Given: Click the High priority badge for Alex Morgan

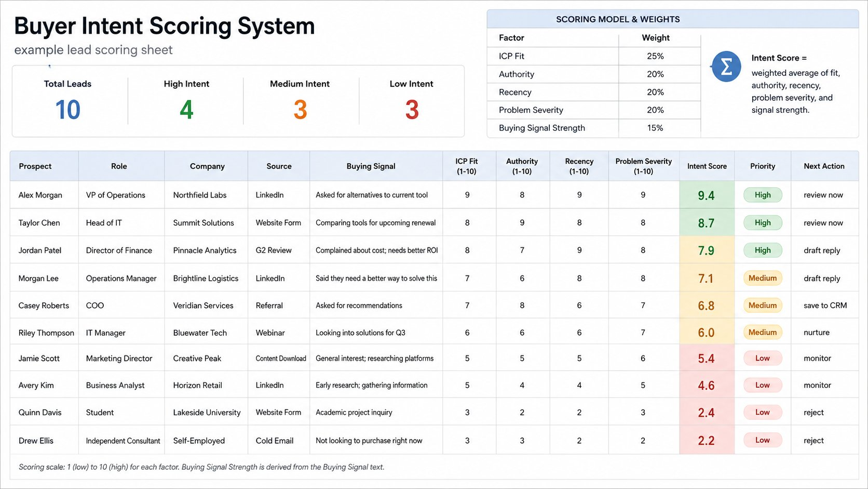Looking at the screenshot, I should pyautogui.click(x=763, y=195).
